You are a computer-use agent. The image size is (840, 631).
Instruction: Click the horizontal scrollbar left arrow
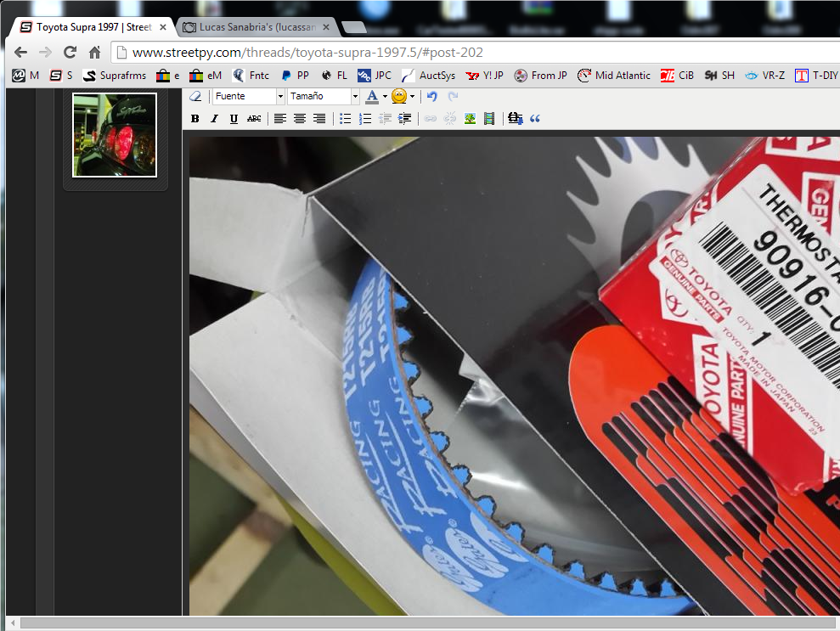13,623
